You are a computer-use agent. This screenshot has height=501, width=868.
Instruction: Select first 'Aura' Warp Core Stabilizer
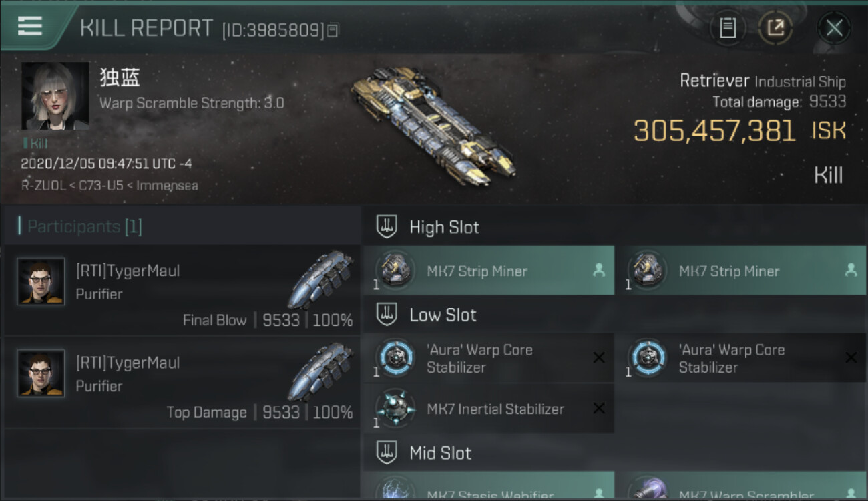[x=489, y=359]
